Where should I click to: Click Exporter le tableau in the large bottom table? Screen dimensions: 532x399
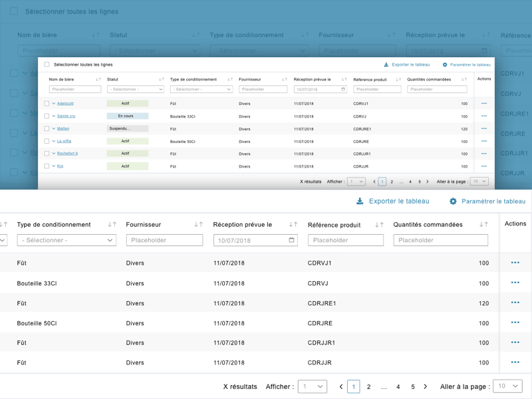pyautogui.click(x=399, y=201)
